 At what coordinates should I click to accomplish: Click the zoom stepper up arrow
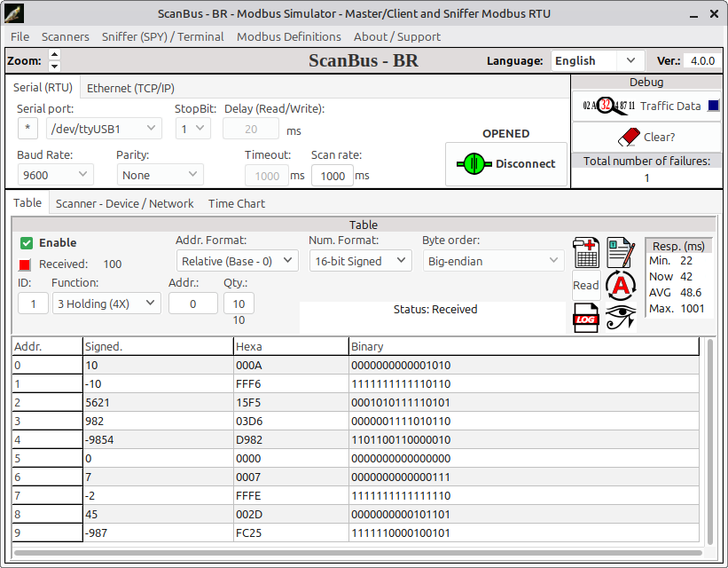tap(54, 56)
